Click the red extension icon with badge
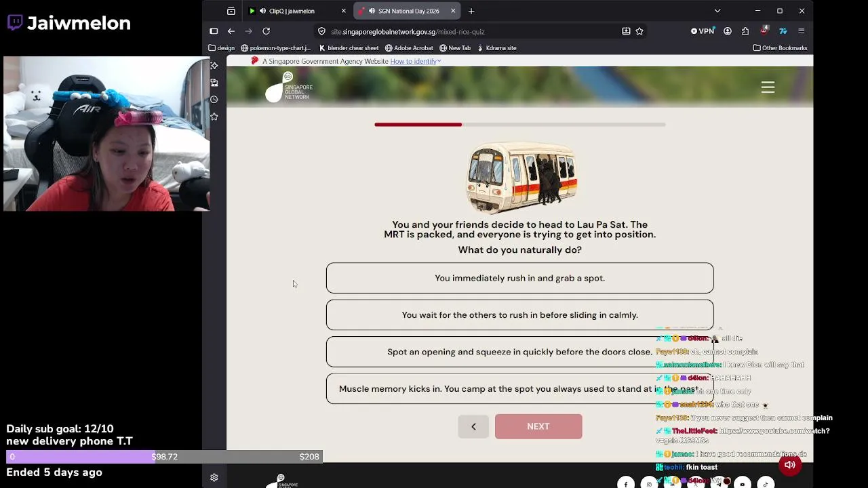Viewport: 868px width, 488px height. tap(764, 30)
